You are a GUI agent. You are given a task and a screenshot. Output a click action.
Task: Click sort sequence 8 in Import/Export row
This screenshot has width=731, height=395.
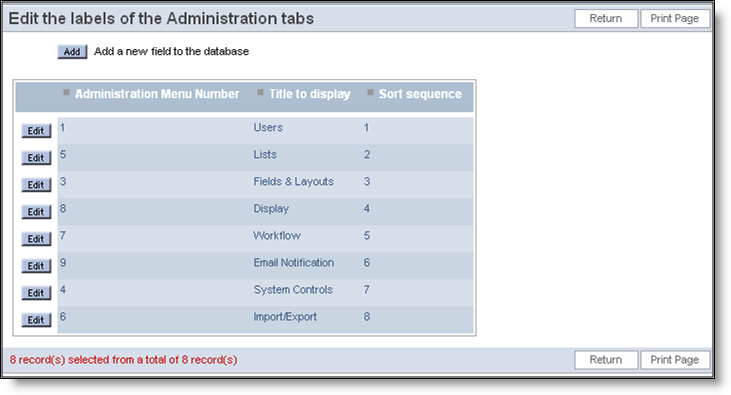[367, 317]
